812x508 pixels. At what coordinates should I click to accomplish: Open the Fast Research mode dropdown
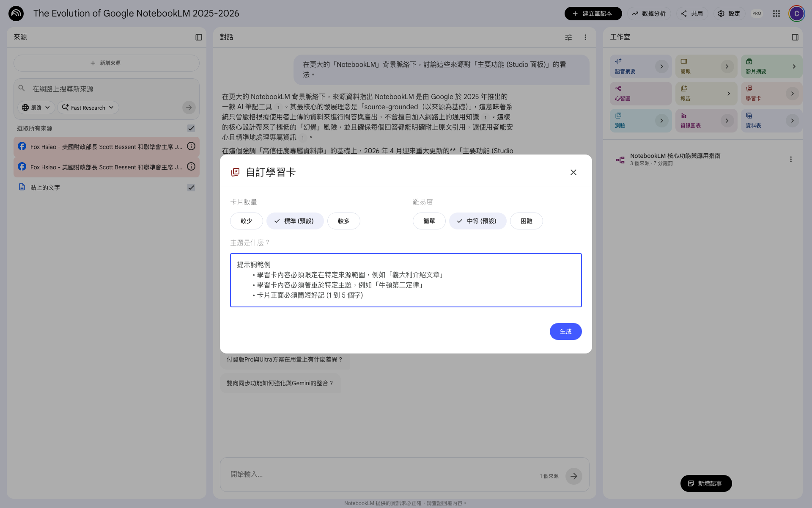[x=88, y=108]
